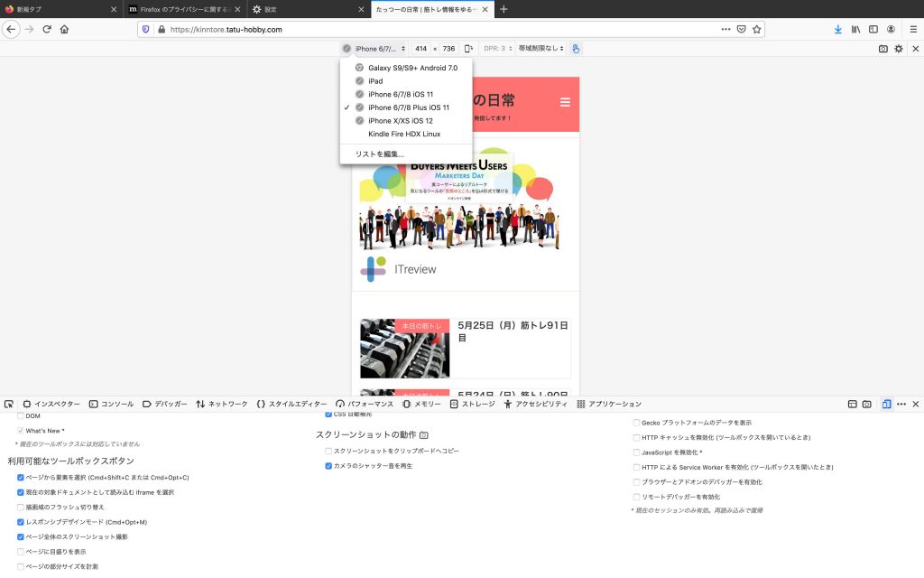
Task: Enable the JavaScript を無効化 checkbox
Action: click(637, 452)
